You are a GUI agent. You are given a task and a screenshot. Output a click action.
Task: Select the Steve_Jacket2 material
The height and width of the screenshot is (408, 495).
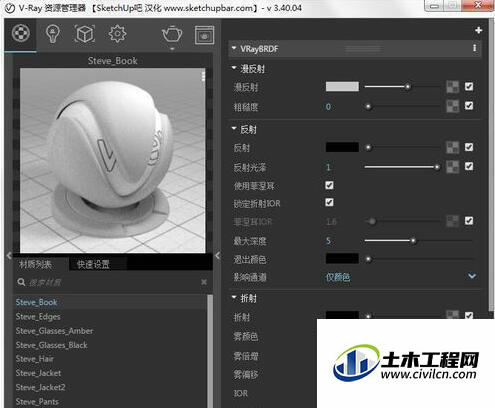click(110, 387)
